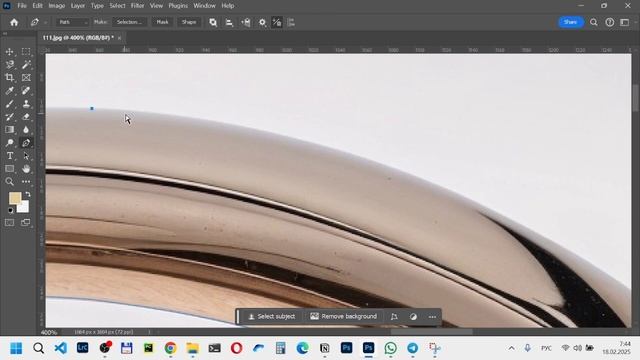Select the Eyedropper tool

(9, 91)
